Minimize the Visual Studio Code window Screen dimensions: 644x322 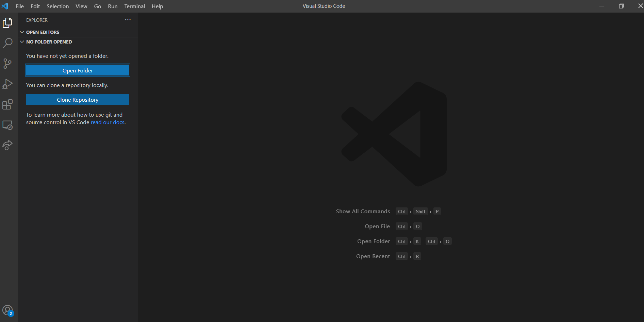[601, 6]
